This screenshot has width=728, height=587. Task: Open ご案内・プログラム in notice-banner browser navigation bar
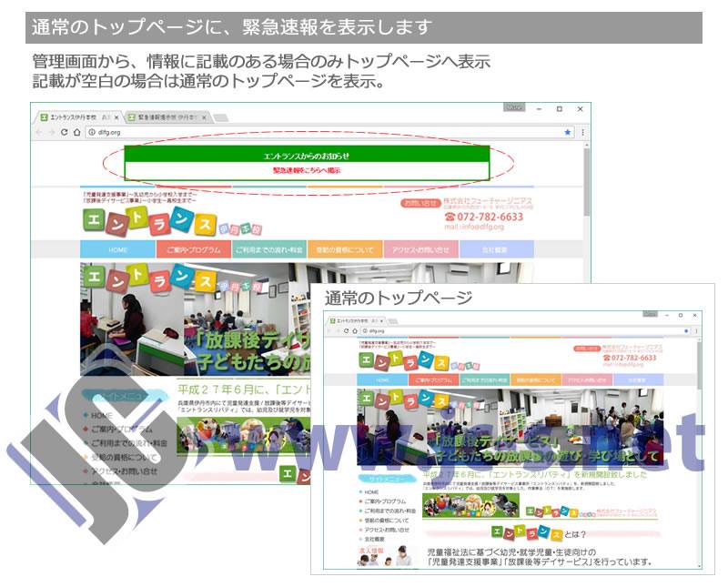pyautogui.click(x=194, y=249)
